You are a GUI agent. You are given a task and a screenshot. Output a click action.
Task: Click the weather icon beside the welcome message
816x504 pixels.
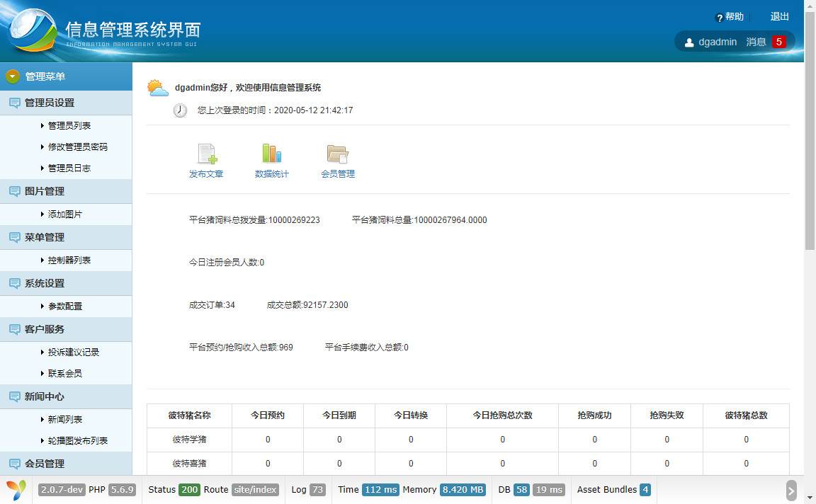tap(157, 86)
